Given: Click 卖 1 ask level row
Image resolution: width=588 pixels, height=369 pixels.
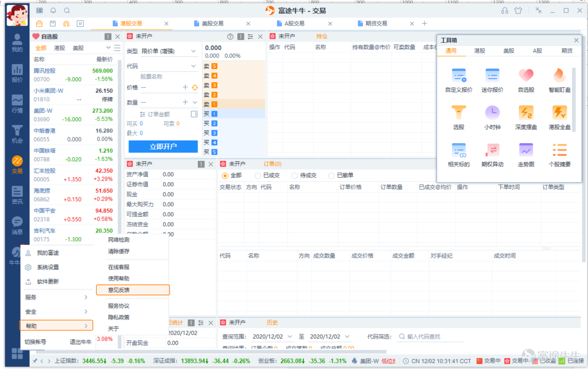Looking at the screenshot, I should point(234,104).
